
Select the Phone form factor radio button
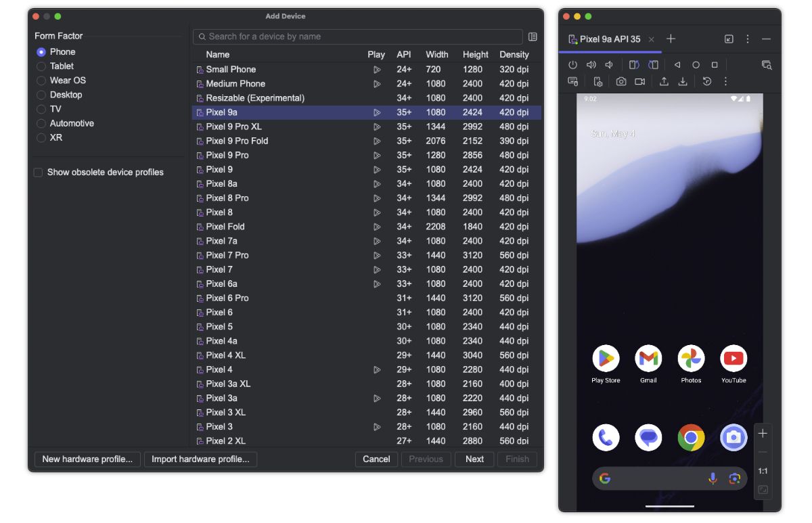coord(41,51)
